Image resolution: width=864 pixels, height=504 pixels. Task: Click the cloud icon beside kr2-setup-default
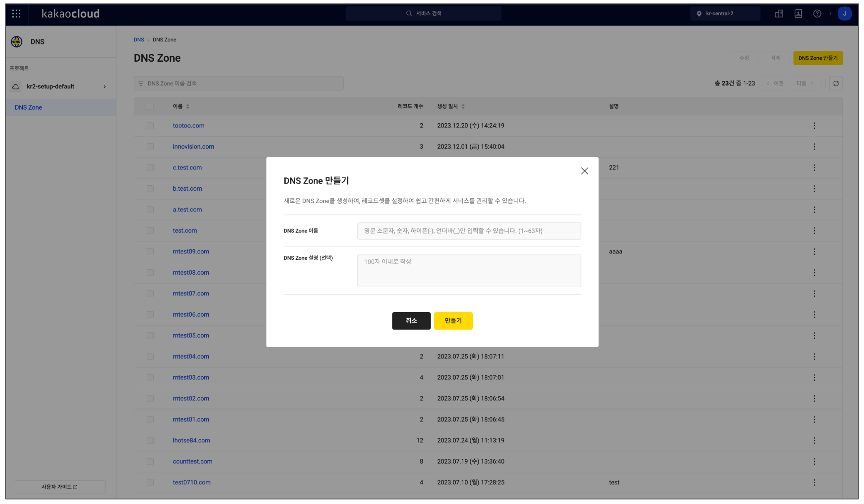coord(15,86)
